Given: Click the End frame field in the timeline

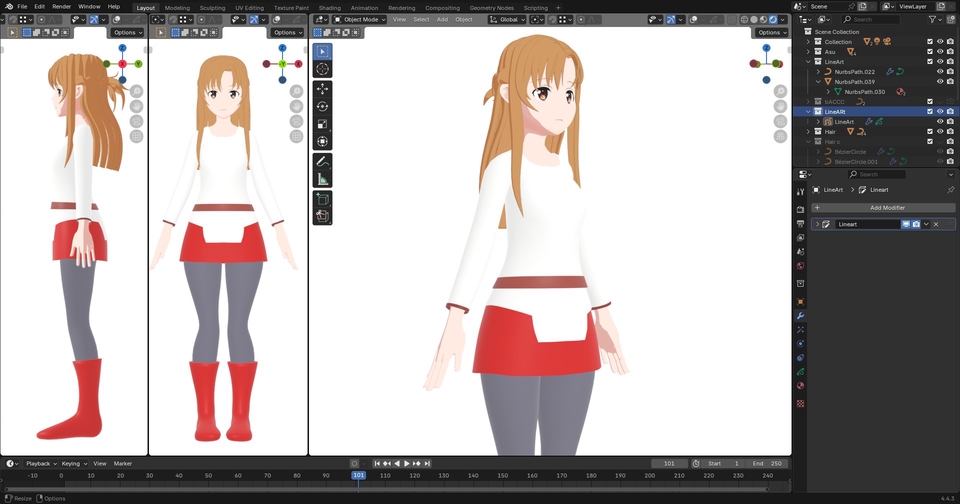Looking at the screenshot, I should click(x=766, y=464).
